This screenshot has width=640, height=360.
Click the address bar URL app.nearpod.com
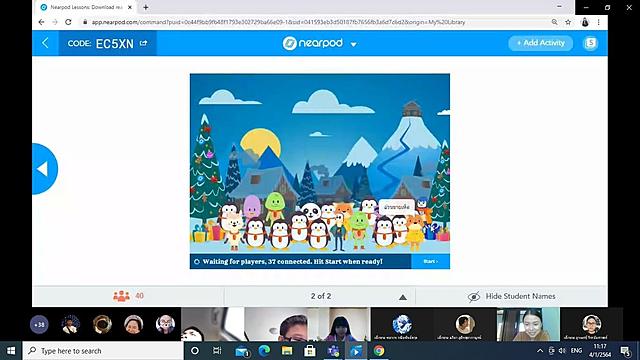[278, 22]
